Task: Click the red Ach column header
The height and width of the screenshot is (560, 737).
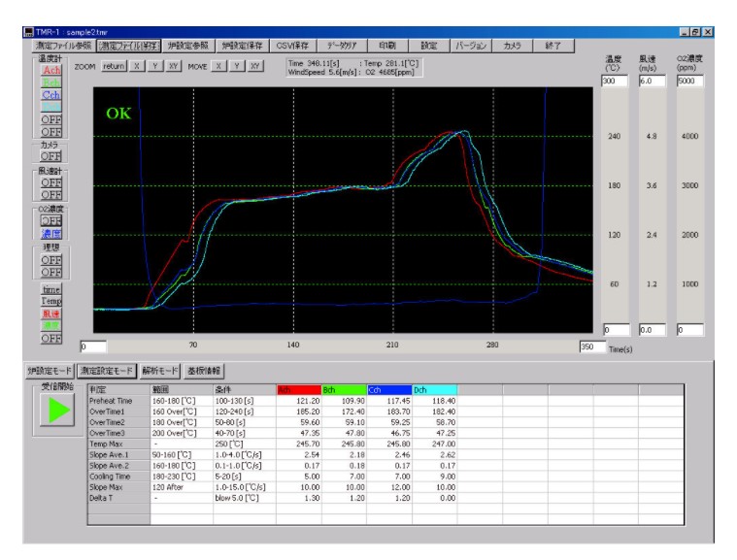Action: pos(298,390)
